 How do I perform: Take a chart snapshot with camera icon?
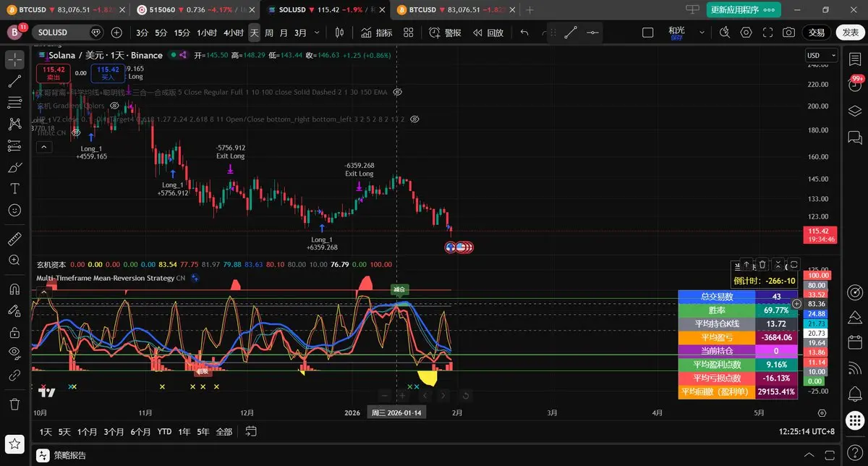pyautogui.click(x=789, y=33)
